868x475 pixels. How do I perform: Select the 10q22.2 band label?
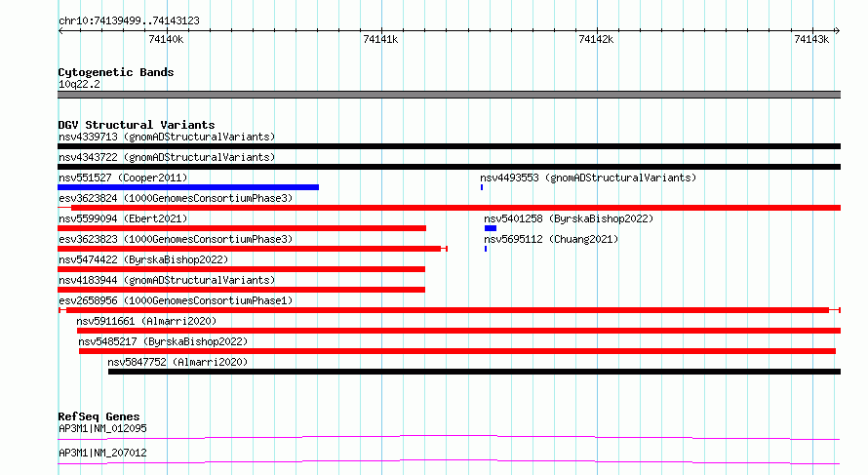(x=79, y=84)
